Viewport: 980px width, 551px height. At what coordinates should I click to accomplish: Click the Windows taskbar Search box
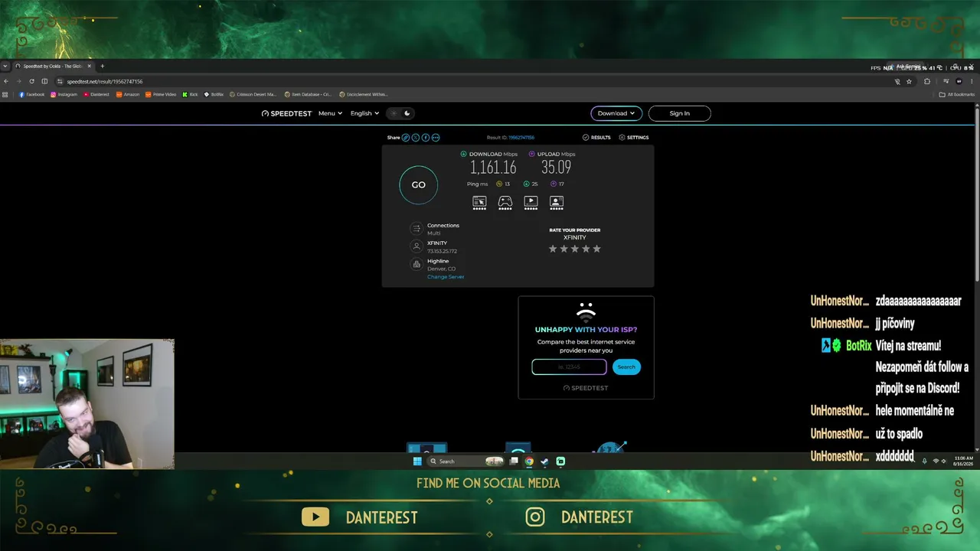pyautogui.click(x=465, y=461)
